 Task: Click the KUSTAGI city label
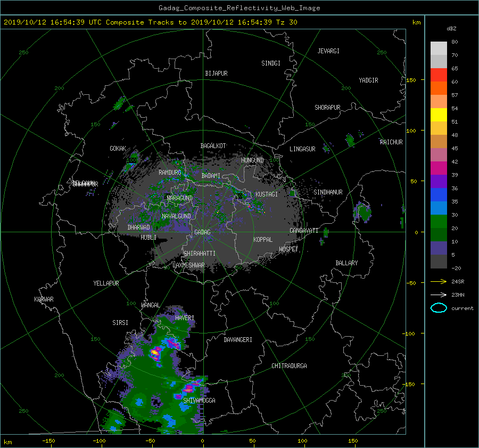[x=267, y=194]
